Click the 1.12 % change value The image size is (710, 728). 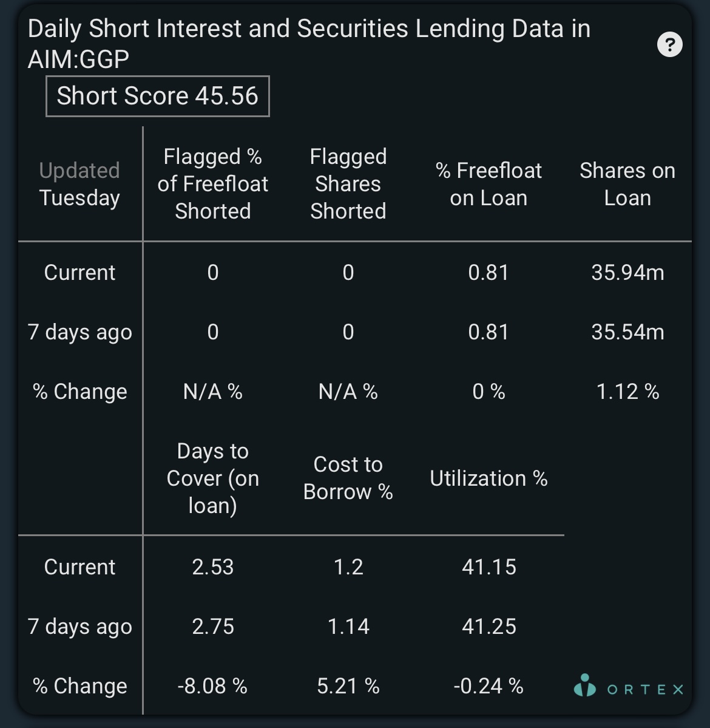(627, 392)
